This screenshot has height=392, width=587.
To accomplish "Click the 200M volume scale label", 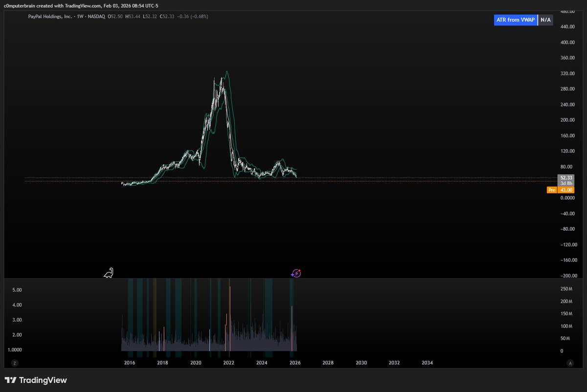I will coord(567,302).
